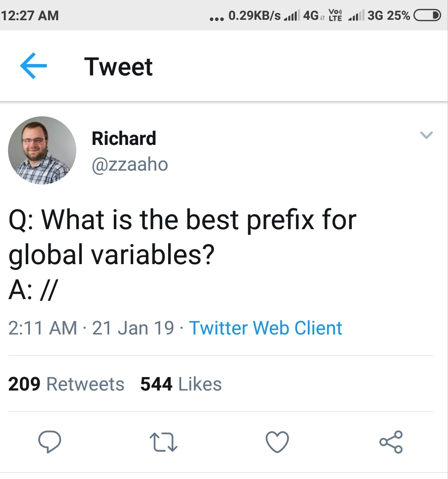
Task: Tap the VoLTE indicator in status bar
Action: [x=335, y=16]
